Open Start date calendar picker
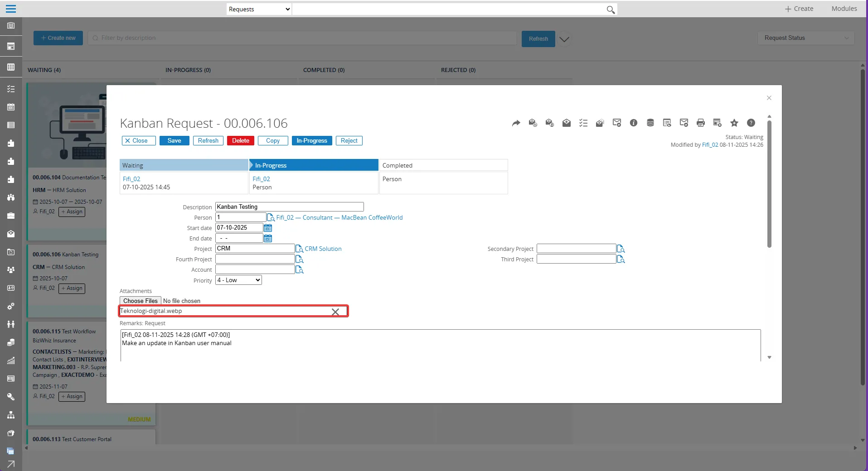The width and height of the screenshot is (868, 471). (x=268, y=228)
